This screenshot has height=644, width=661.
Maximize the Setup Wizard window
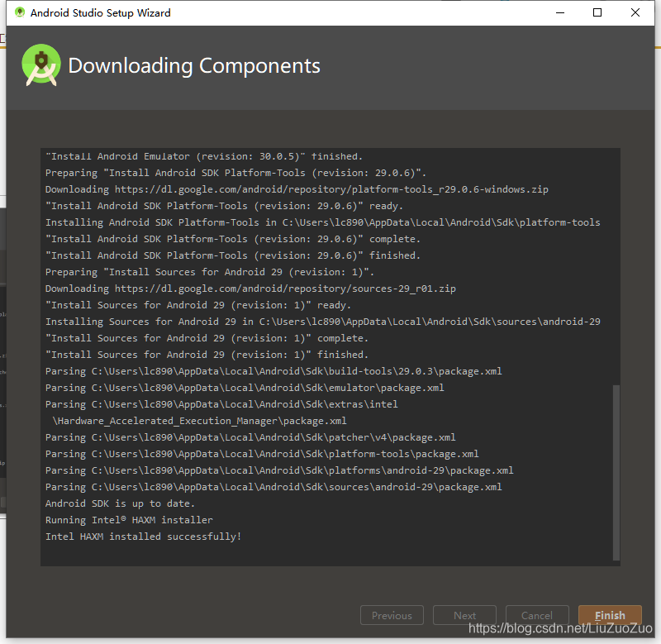tap(597, 12)
